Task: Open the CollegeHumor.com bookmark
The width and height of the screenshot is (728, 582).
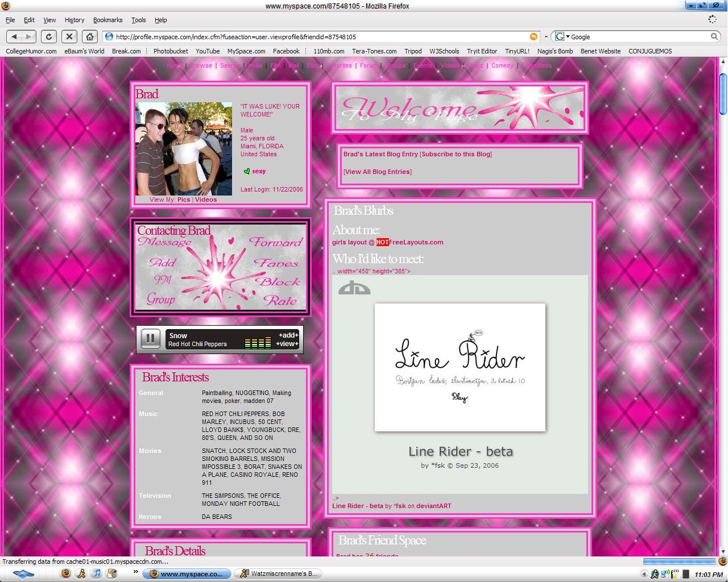Action: click(x=31, y=51)
